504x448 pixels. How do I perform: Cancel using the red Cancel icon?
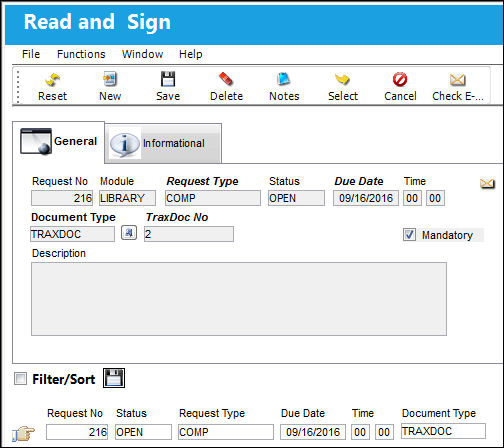[x=400, y=80]
